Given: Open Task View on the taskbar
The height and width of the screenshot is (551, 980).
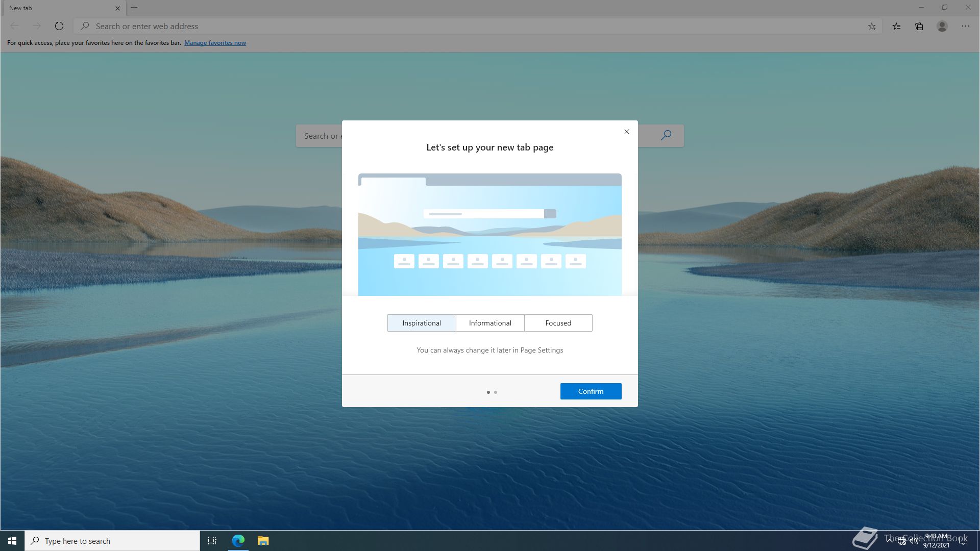Looking at the screenshot, I should tap(212, 541).
